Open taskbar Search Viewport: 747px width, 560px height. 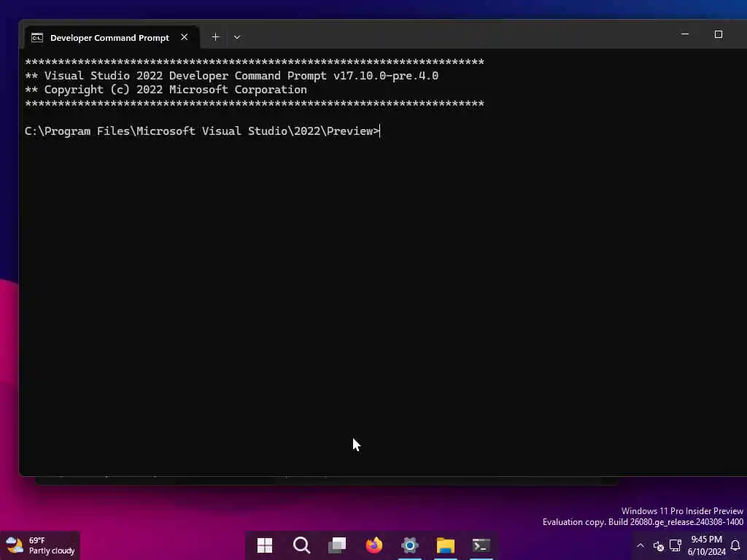tap(301, 545)
